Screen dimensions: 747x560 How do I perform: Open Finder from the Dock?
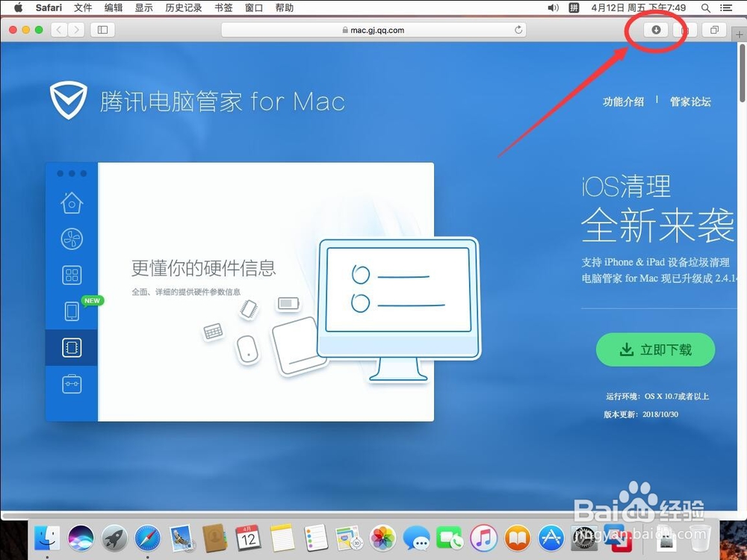[x=46, y=538]
